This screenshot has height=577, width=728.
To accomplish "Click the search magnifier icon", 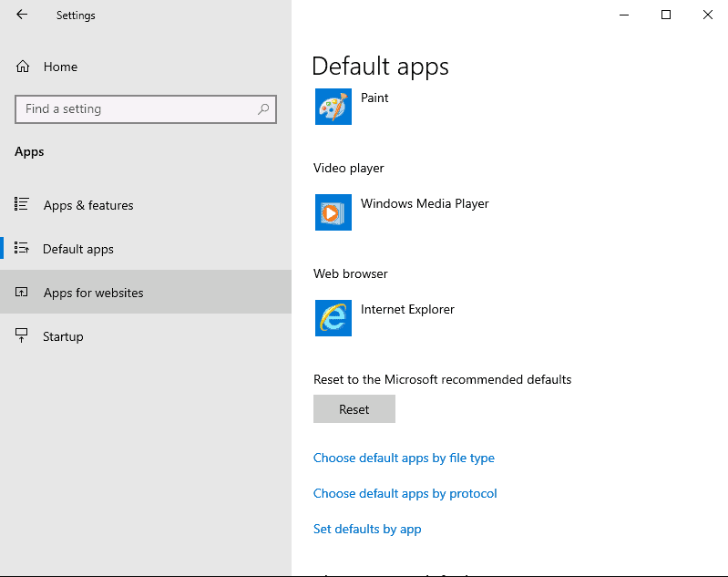I will [263, 109].
